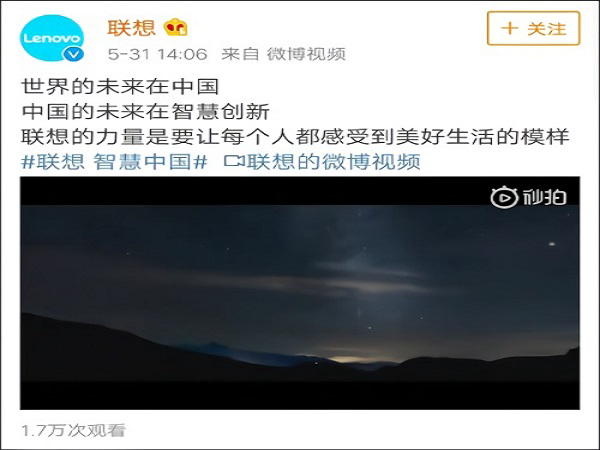
Task: Click the 5-31 14:06 timestamp
Action: 157,54
